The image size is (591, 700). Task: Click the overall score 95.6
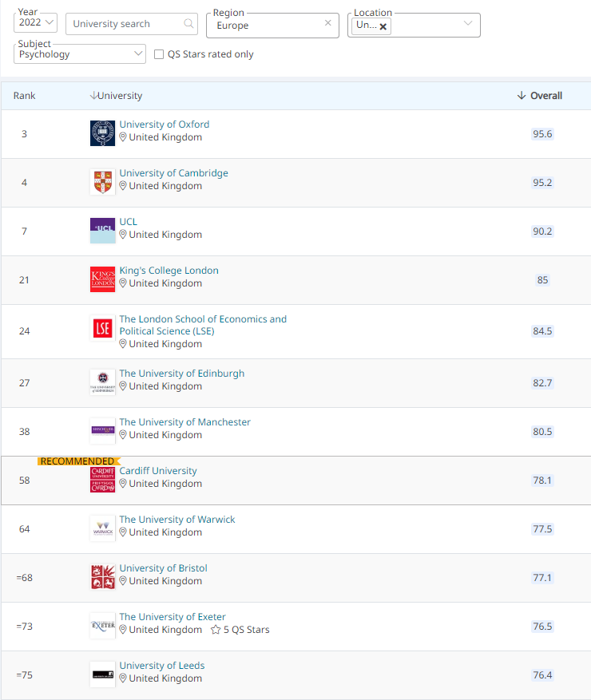[542, 134]
